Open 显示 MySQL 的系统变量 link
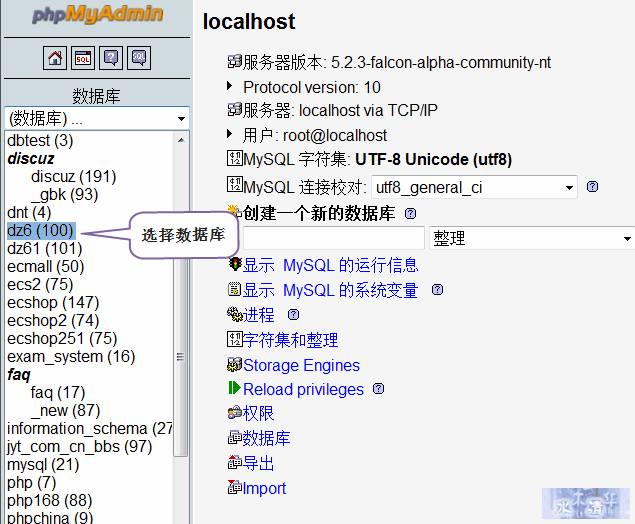 (330, 290)
